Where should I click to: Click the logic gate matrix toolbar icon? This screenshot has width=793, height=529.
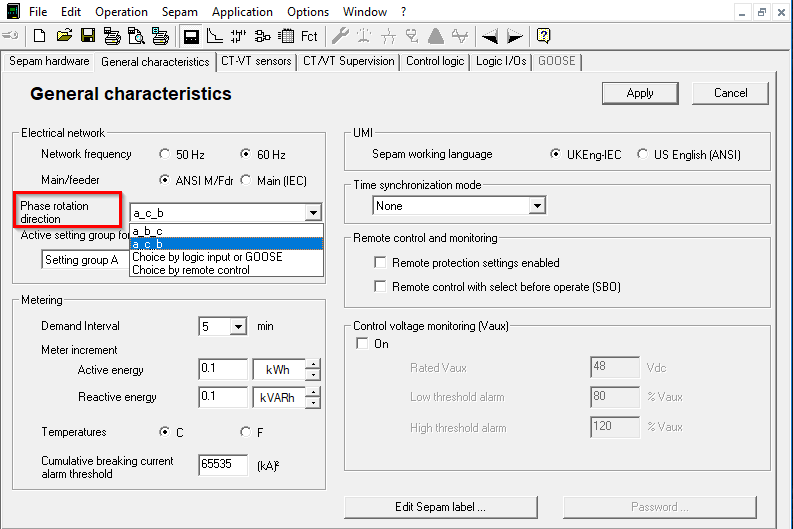[x=238, y=36]
